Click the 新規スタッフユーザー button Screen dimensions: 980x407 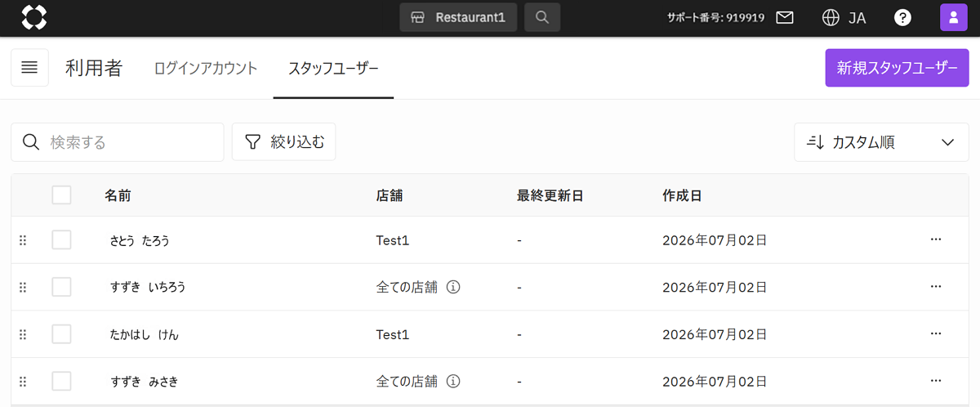point(897,68)
